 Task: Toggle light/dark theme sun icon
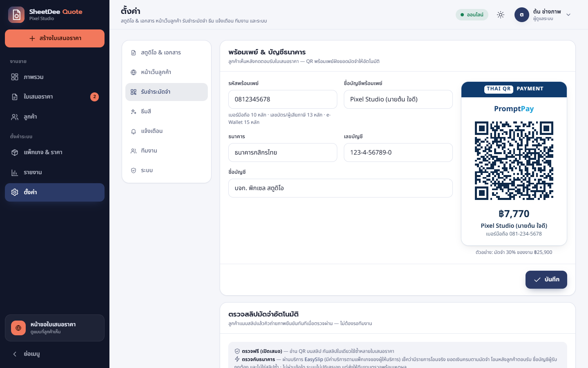tap(501, 15)
